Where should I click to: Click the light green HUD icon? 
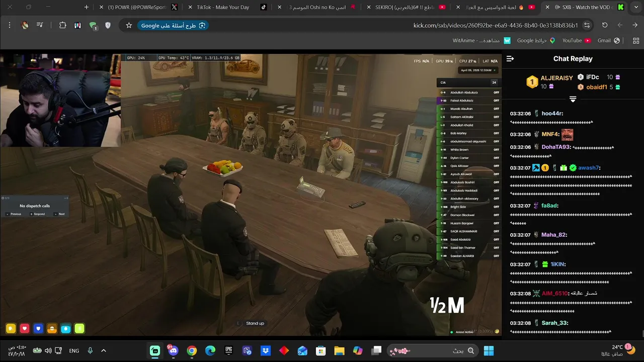79,329
